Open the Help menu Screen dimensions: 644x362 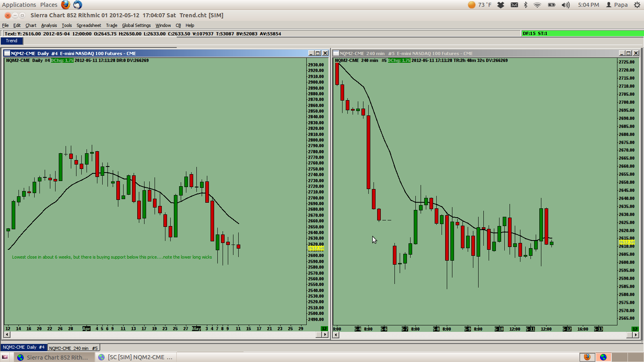coord(190,25)
